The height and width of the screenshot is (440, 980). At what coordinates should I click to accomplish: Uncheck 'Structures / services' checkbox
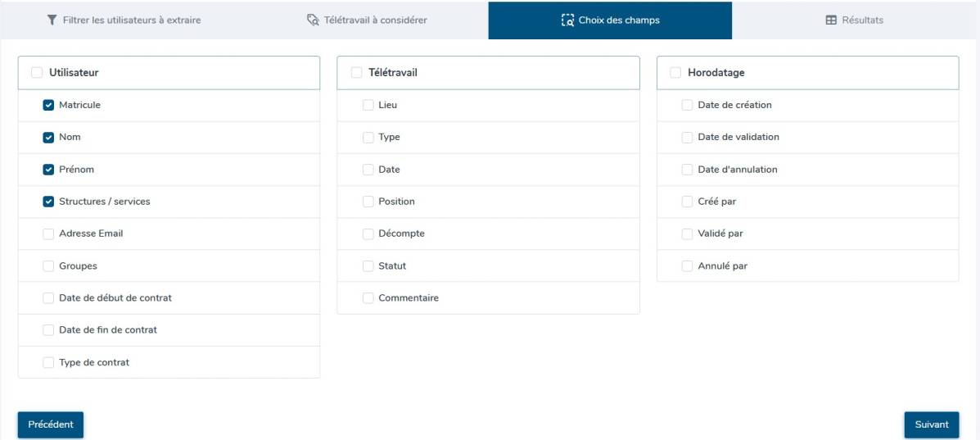coord(48,202)
